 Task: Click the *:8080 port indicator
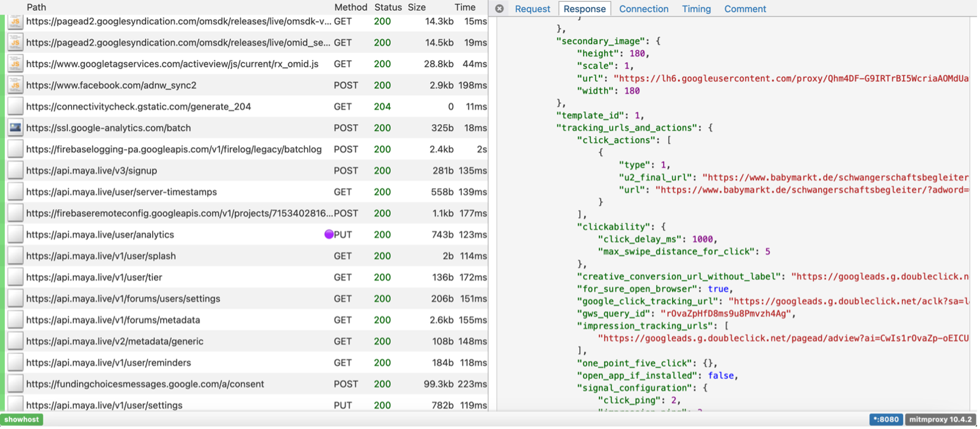pos(885,419)
